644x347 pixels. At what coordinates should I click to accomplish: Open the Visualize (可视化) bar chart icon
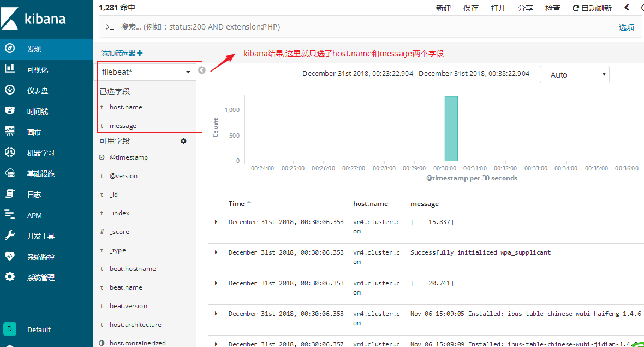tap(10, 69)
